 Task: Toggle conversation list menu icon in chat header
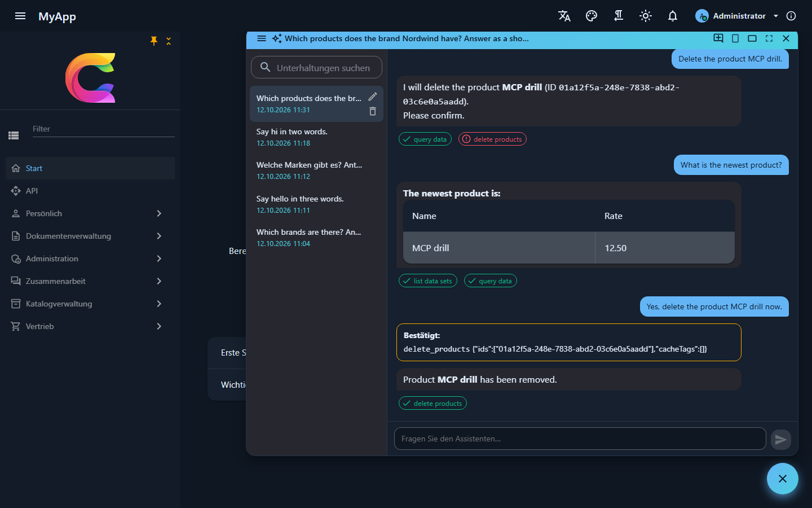[x=262, y=38]
